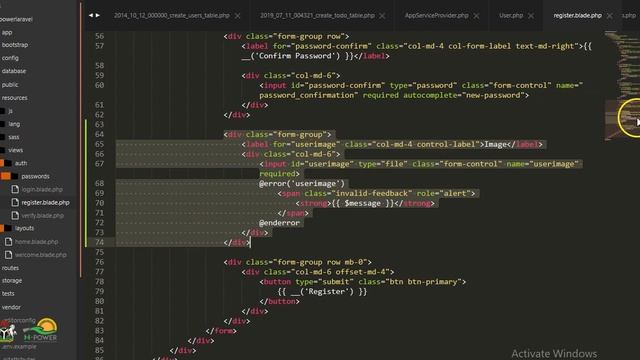Click line number 74 in the gutter
The width and height of the screenshot is (640, 360).
coord(99,242)
